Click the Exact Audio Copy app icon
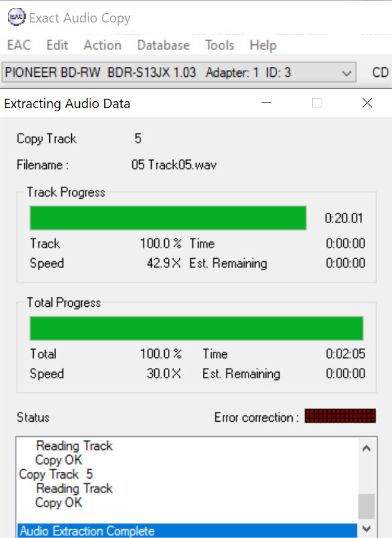392x538 pixels. point(17,17)
